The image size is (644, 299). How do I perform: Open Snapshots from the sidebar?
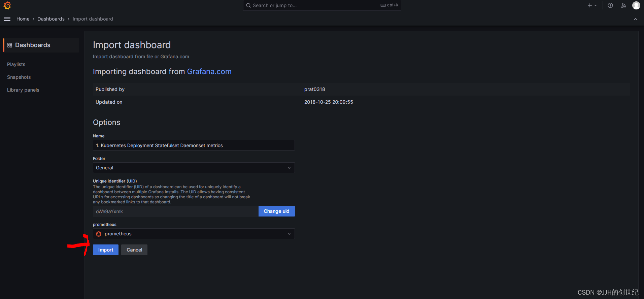tap(19, 77)
